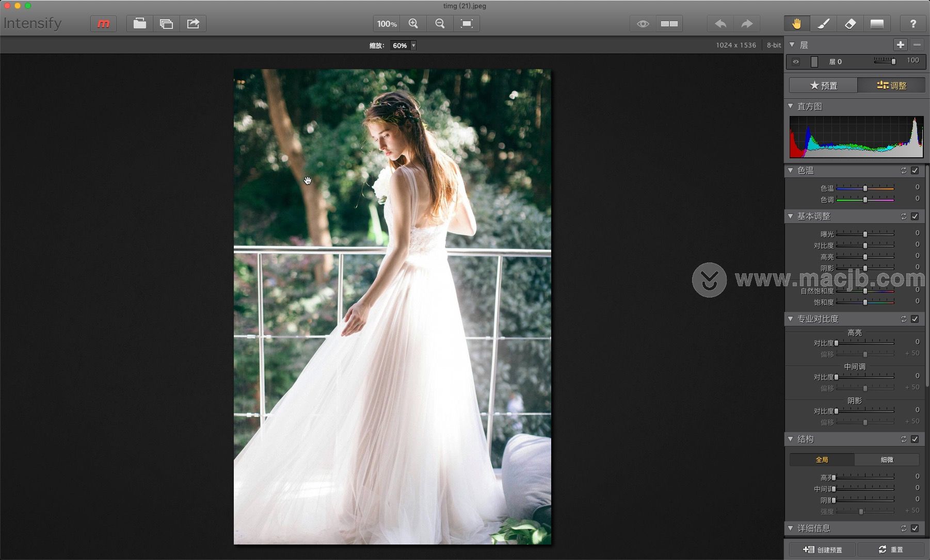Select the Eraser tool
930x560 pixels.
pyautogui.click(x=850, y=24)
